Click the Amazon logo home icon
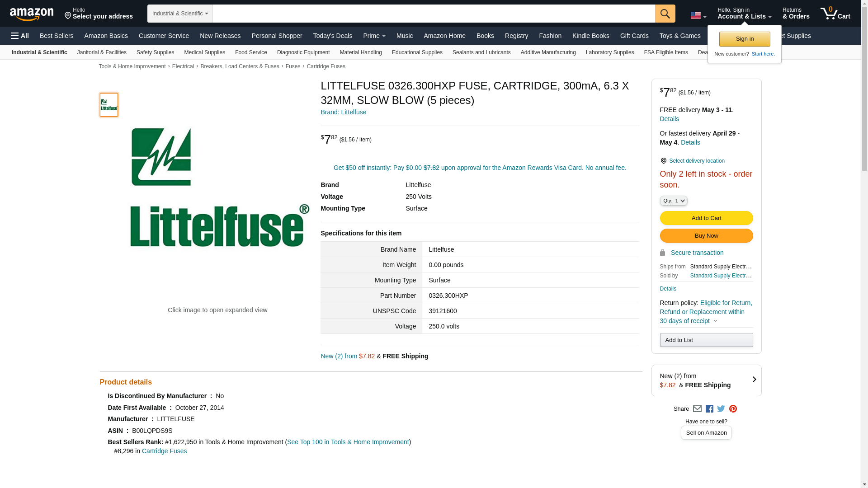Image resolution: width=868 pixels, height=488 pixels. (32, 14)
